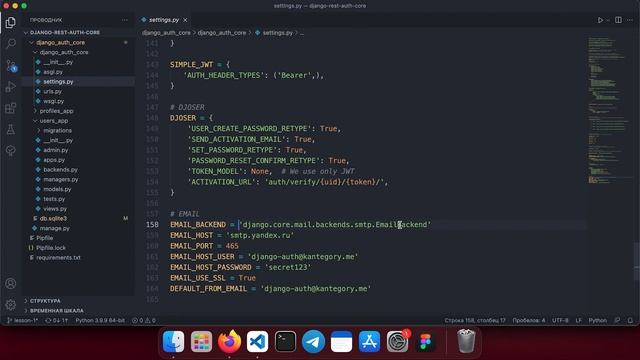
Task: Open the App Store from the Dock
Action: [369, 342]
